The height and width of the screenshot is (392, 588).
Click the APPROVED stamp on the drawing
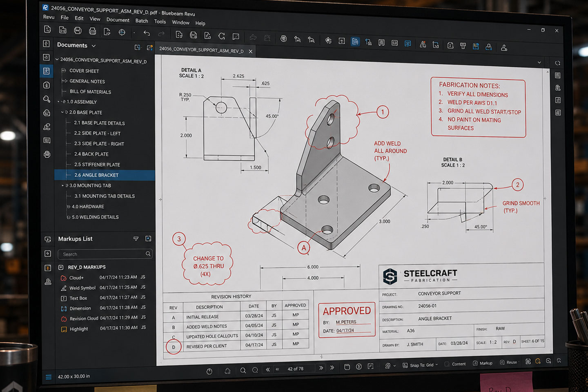(x=347, y=320)
